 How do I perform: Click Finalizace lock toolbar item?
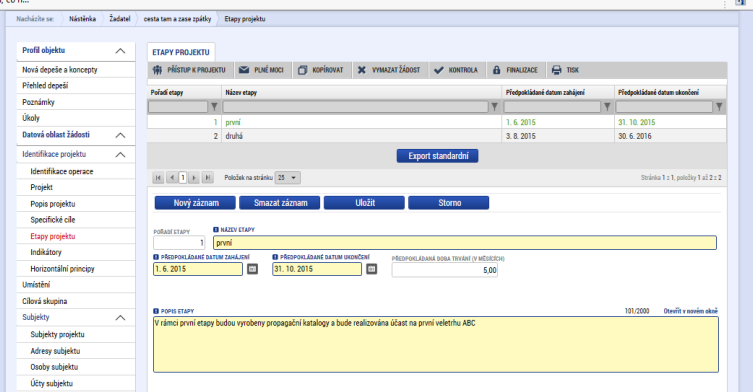click(x=515, y=70)
